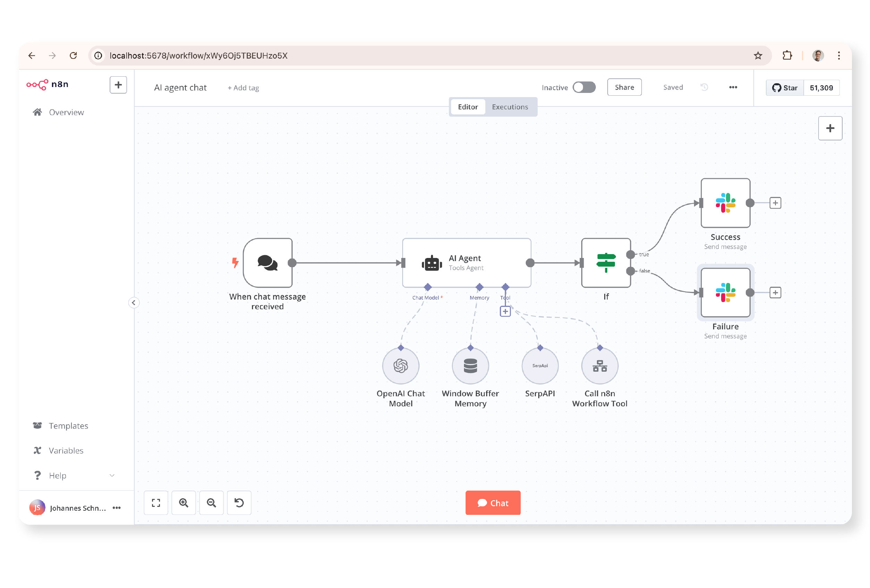Select the OpenAI Chat Model node
The height and width of the screenshot is (588, 870).
[400, 366]
